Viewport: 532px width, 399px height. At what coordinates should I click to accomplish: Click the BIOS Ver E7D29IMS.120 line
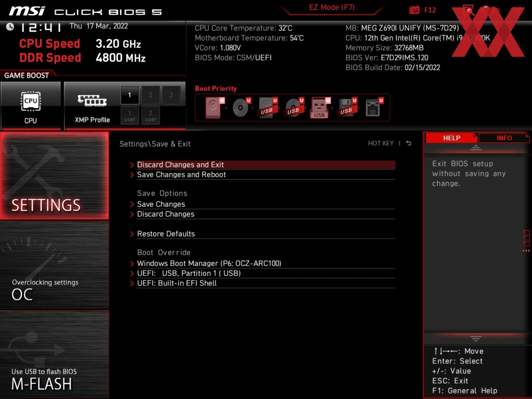[x=387, y=58]
